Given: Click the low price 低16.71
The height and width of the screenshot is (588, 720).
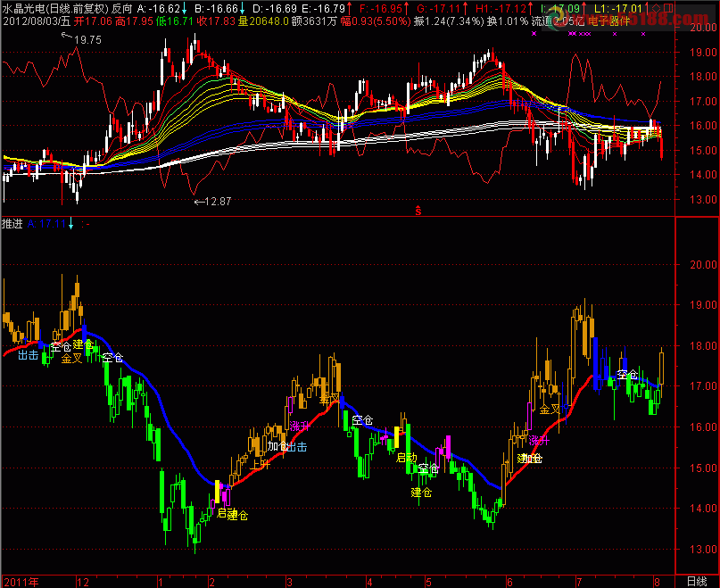Looking at the screenshot, I should [175, 21].
